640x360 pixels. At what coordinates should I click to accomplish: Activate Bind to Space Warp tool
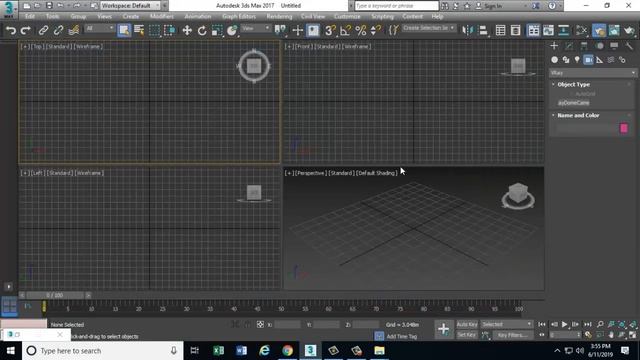pyautogui.click(x=74, y=30)
